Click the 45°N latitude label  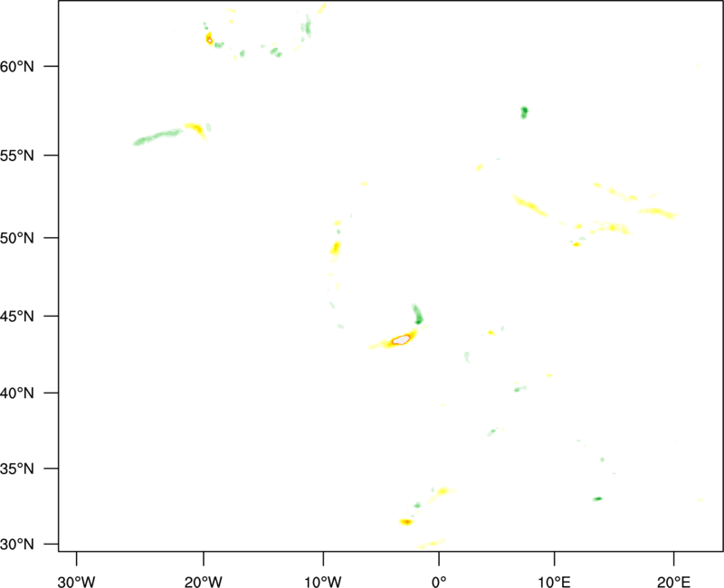click(x=17, y=317)
